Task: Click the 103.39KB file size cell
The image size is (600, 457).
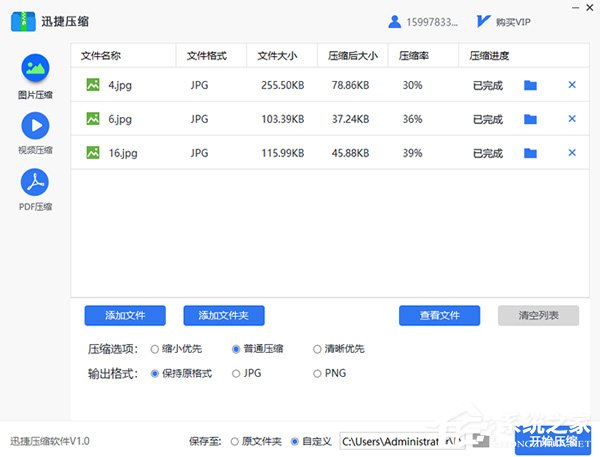Action: point(283,119)
